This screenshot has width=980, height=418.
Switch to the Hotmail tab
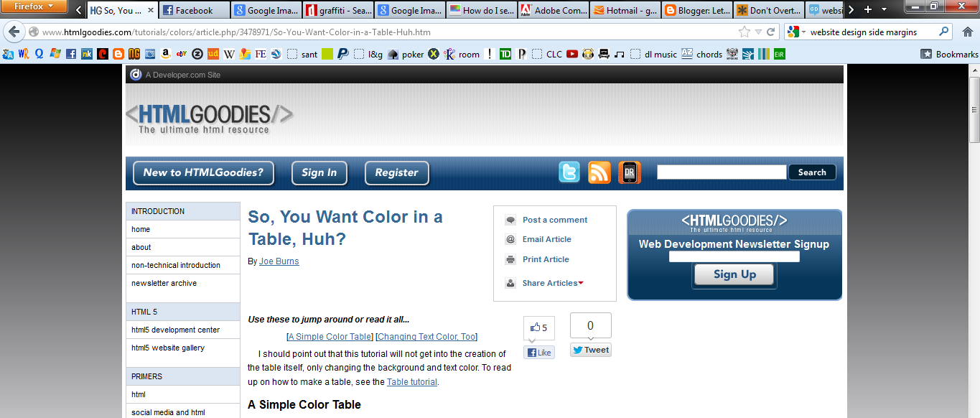click(x=624, y=10)
